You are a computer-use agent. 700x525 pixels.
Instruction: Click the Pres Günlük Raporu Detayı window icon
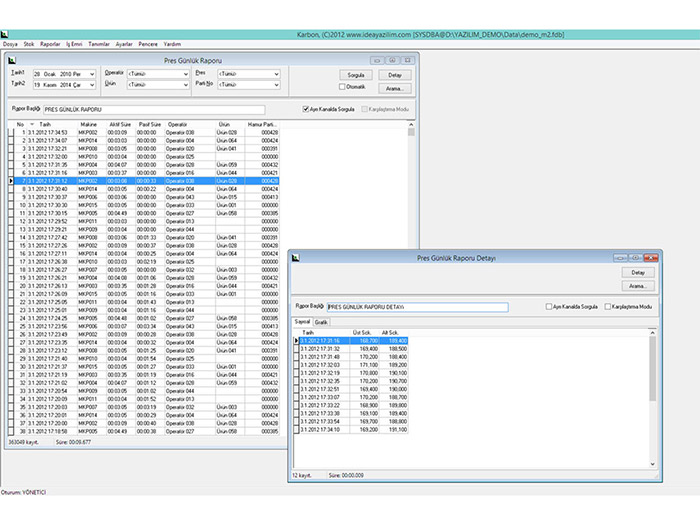pos(295,258)
